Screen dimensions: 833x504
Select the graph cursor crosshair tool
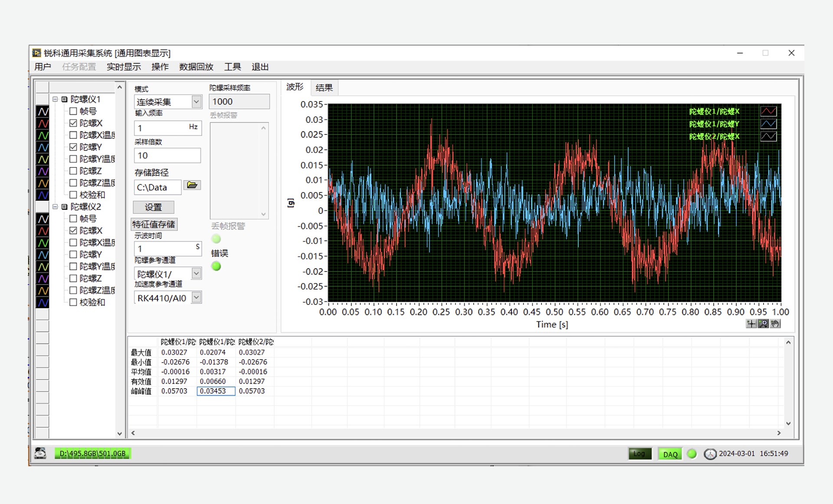[x=751, y=324]
